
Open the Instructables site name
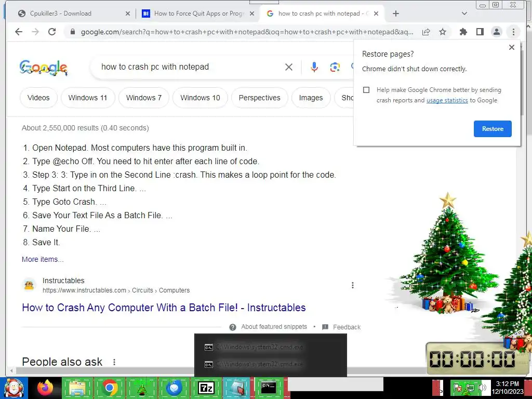pyautogui.click(x=63, y=281)
